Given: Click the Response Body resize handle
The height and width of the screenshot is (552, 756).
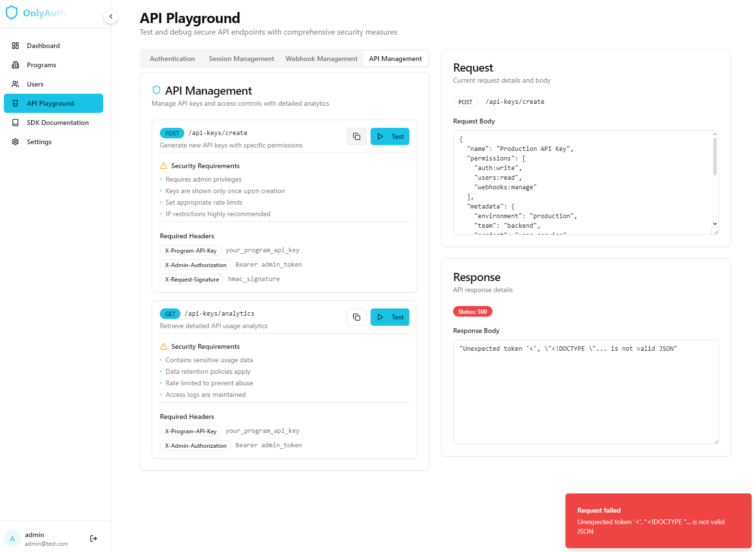Looking at the screenshot, I should pyautogui.click(x=716, y=441).
